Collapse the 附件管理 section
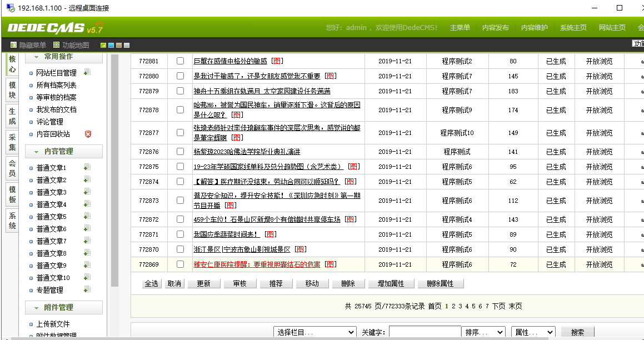This screenshot has width=644, height=340. [x=36, y=308]
